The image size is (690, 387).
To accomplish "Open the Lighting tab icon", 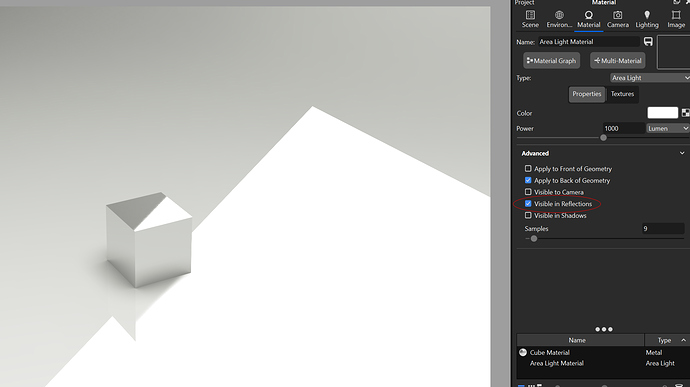I will click(x=647, y=15).
